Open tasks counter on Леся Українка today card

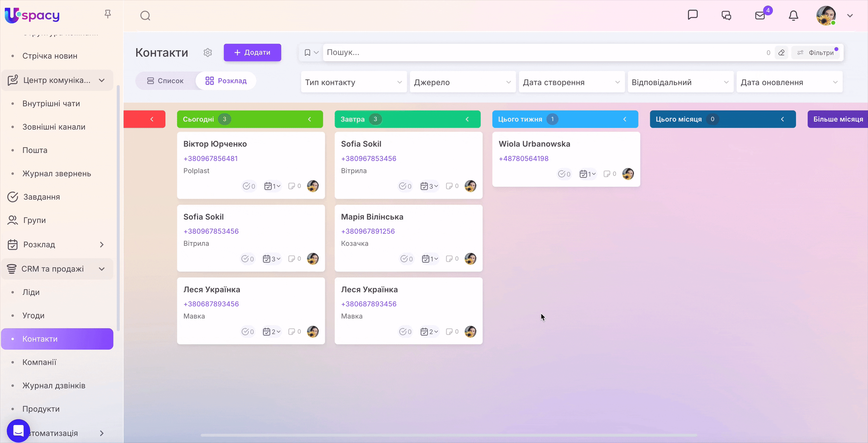click(x=248, y=332)
